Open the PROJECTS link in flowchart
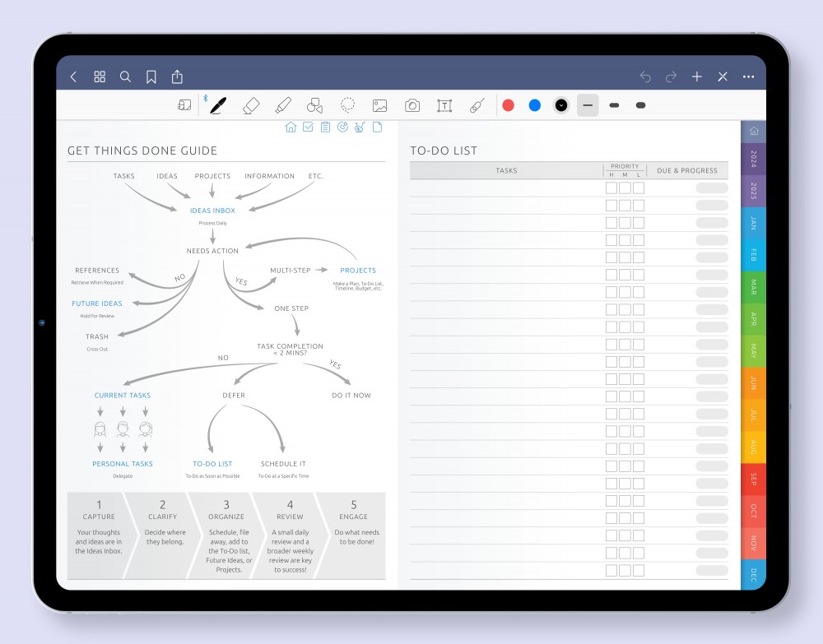The width and height of the screenshot is (823, 644). 358,271
